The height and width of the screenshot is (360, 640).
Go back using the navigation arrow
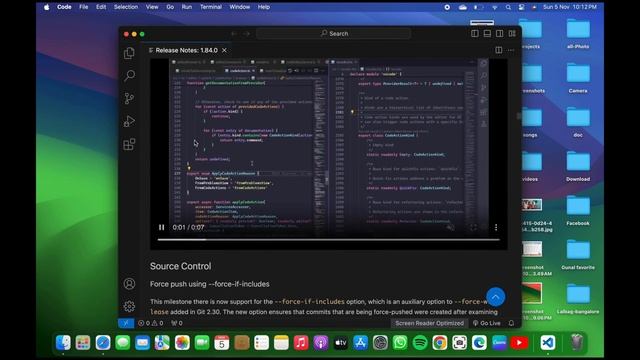234,34
